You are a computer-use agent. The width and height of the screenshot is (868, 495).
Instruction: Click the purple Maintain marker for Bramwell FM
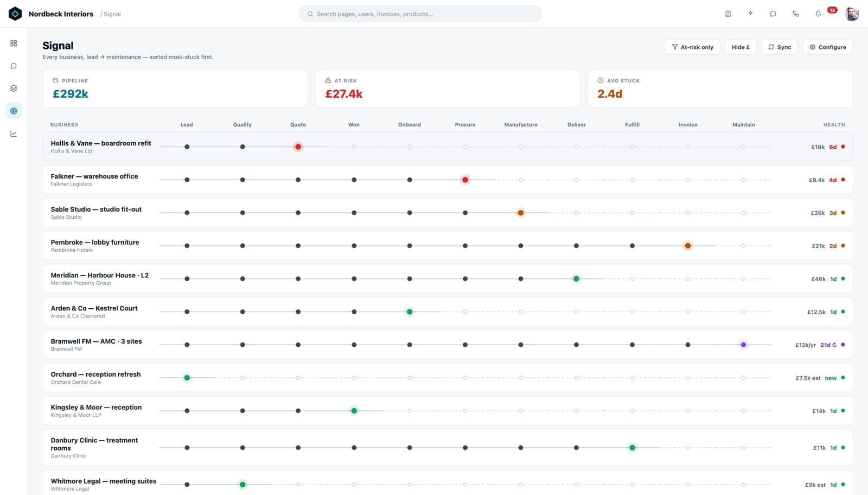743,345
